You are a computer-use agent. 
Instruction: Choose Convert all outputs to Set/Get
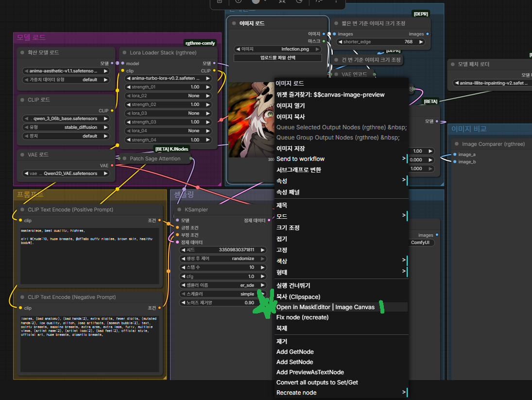342,383
